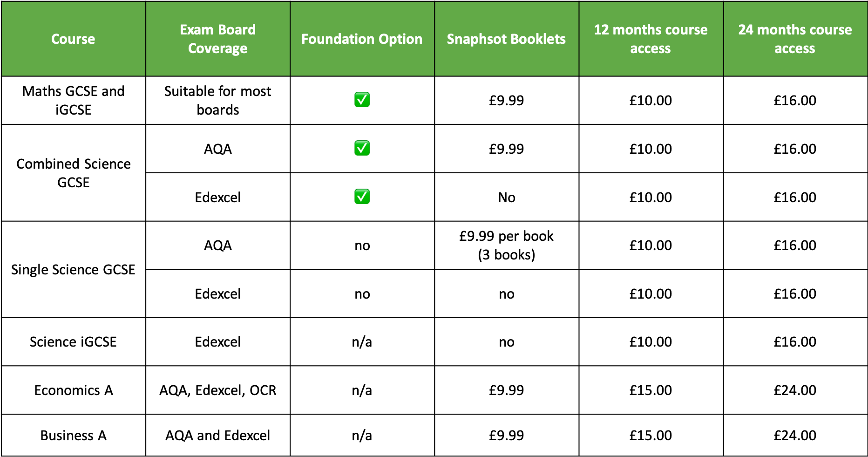Select the £9.99 per book (3 books) cell
868x457 pixels.
pos(506,245)
